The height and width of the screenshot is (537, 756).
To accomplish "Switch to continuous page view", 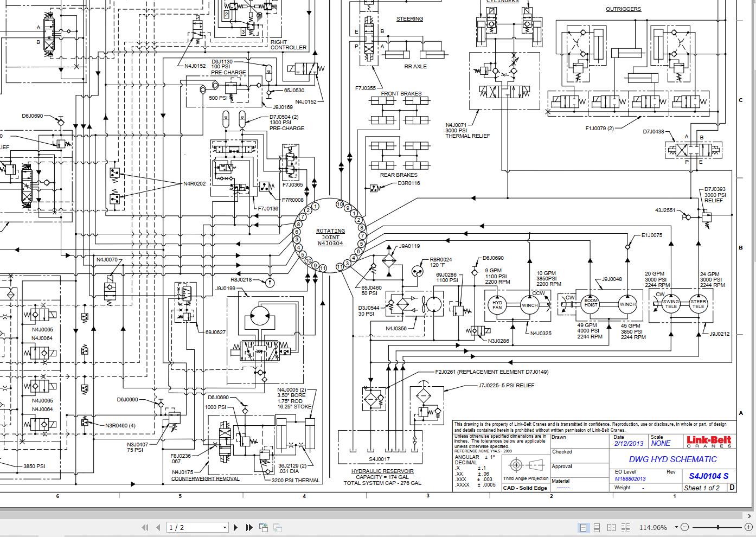I will pos(597,527).
